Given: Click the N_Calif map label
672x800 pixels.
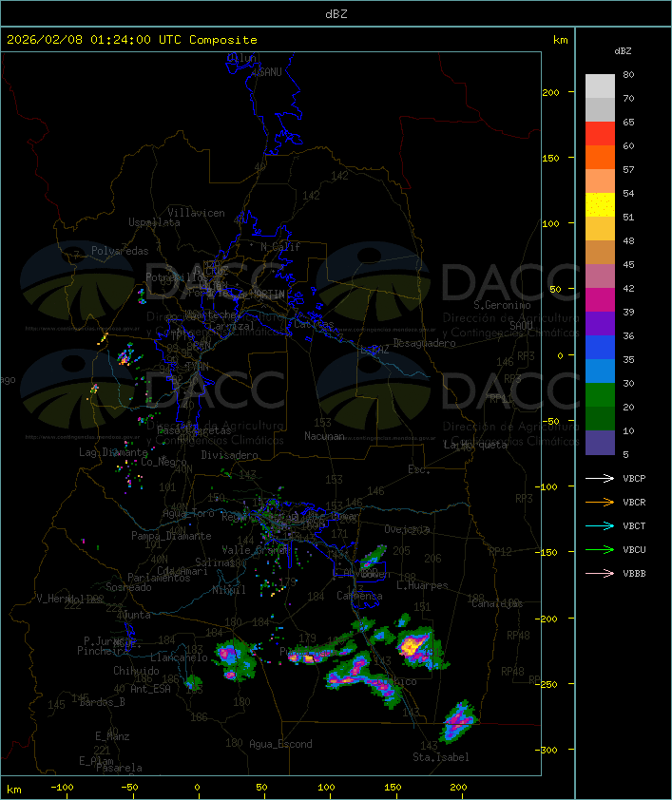Looking at the screenshot, I should (280, 247).
